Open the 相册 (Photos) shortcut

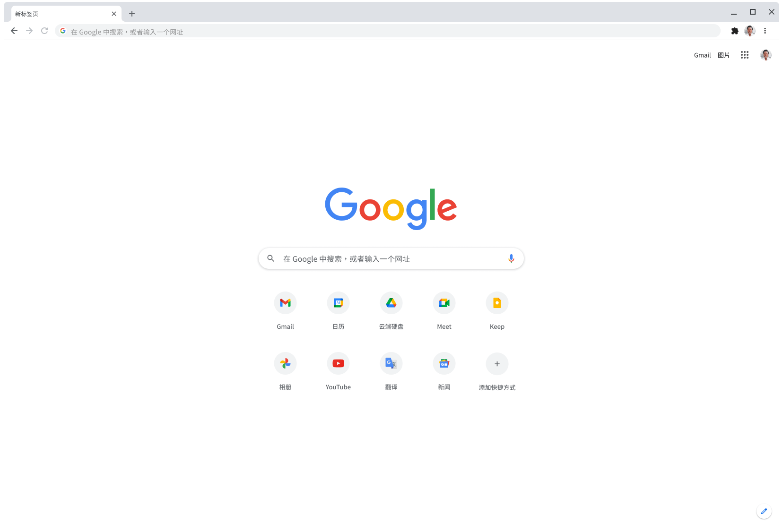285,363
